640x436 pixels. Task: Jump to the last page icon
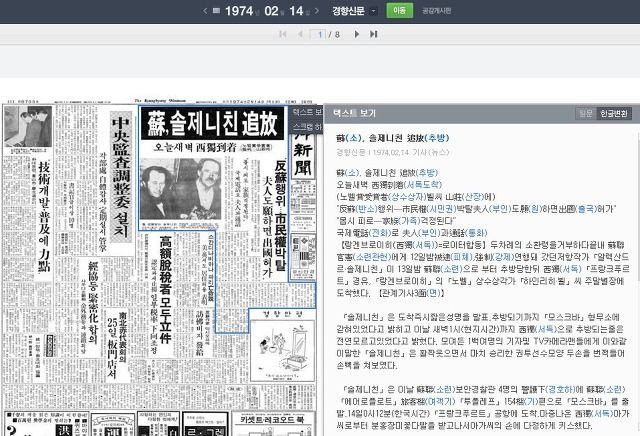coord(373,34)
